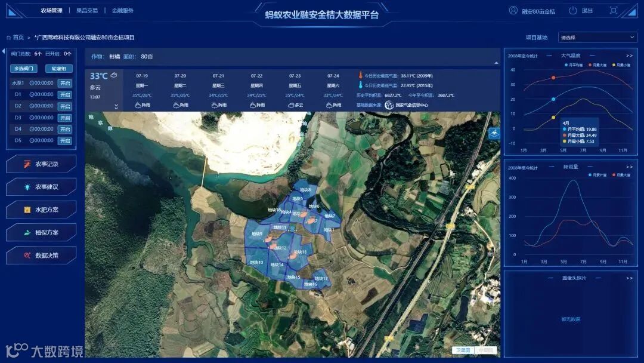Screen dimensions: 644x363
Task: Click the breadcrumb text ending in 融安80亩金桔项目
Action: [x=84, y=38]
